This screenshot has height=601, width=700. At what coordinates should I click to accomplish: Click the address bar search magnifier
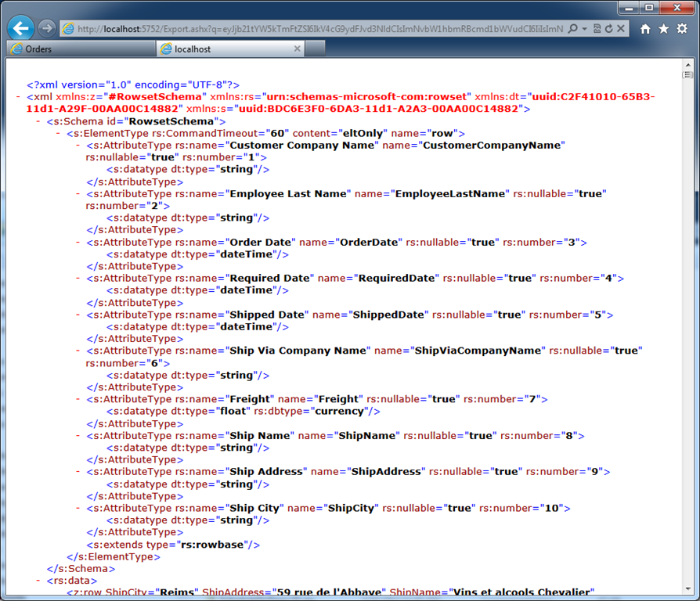(572, 28)
